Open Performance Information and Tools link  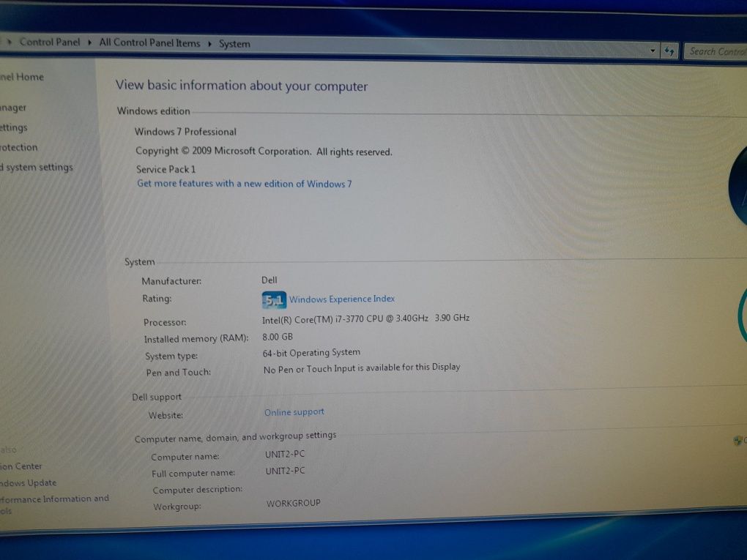[x=54, y=504]
